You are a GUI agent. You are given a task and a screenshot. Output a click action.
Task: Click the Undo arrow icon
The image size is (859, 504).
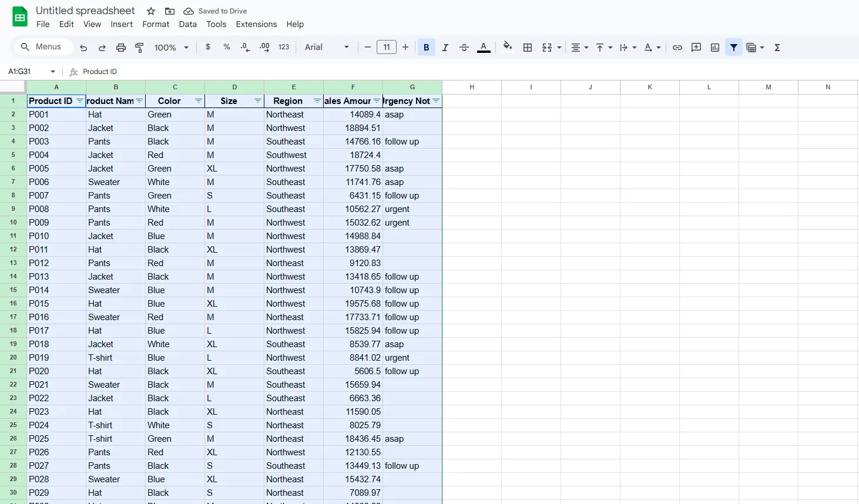(83, 48)
